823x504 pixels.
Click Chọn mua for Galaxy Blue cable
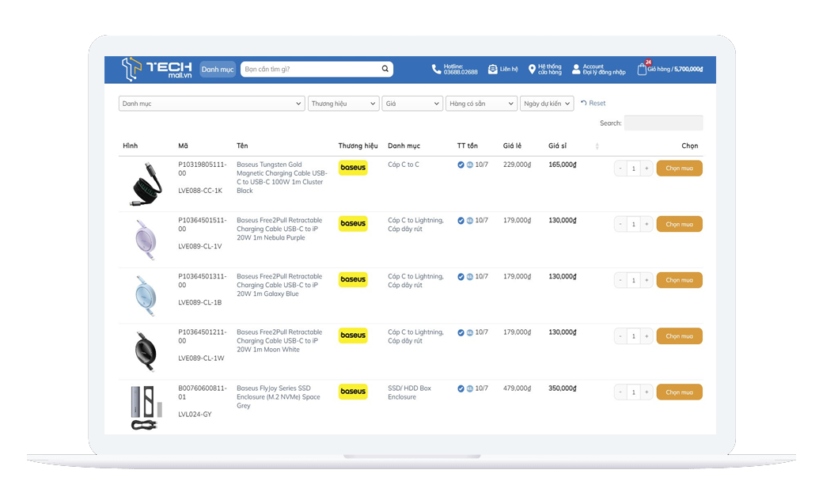coord(679,280)
